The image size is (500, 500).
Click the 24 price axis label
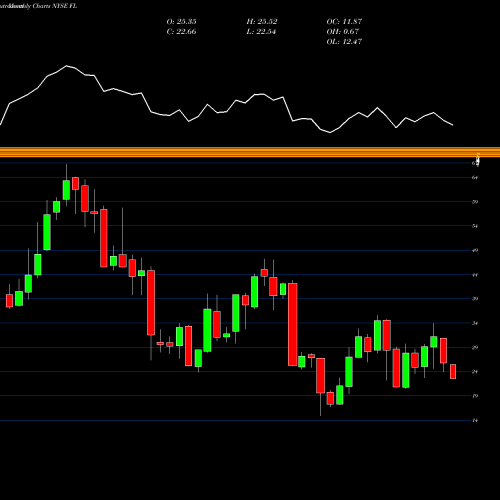click(x=475, y=372)
